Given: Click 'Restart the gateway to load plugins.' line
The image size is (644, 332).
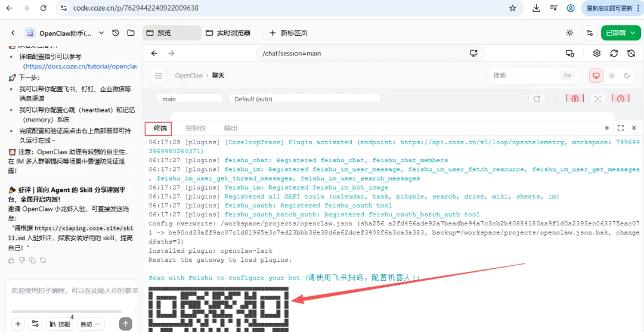Looking at the screenshot, I should [220, 259].
